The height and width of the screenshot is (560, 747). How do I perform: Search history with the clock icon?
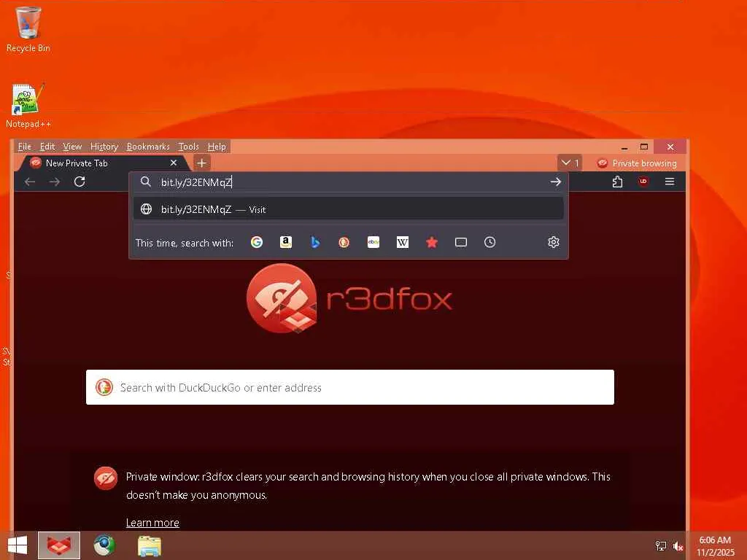pyautogui.click(x=489, y=242)
